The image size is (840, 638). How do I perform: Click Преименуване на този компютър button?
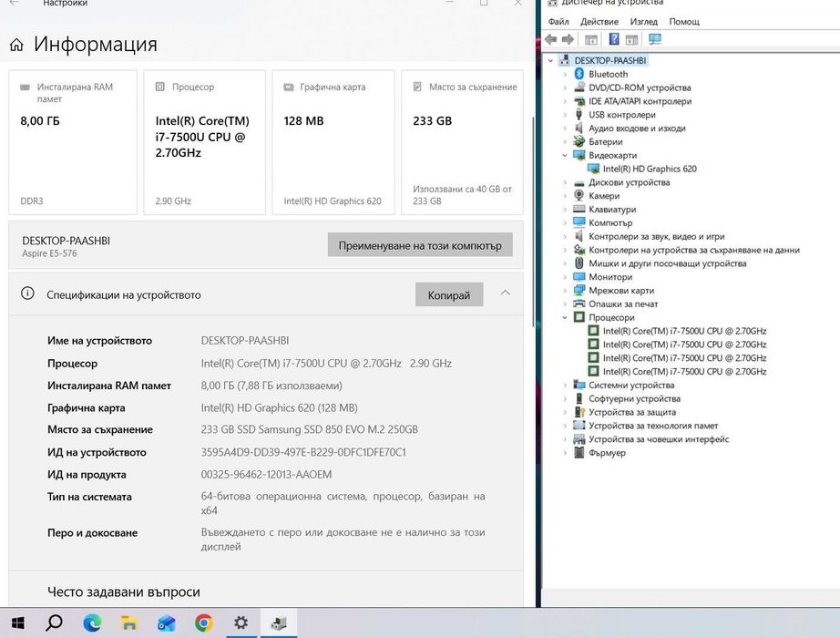pos(420,245)
